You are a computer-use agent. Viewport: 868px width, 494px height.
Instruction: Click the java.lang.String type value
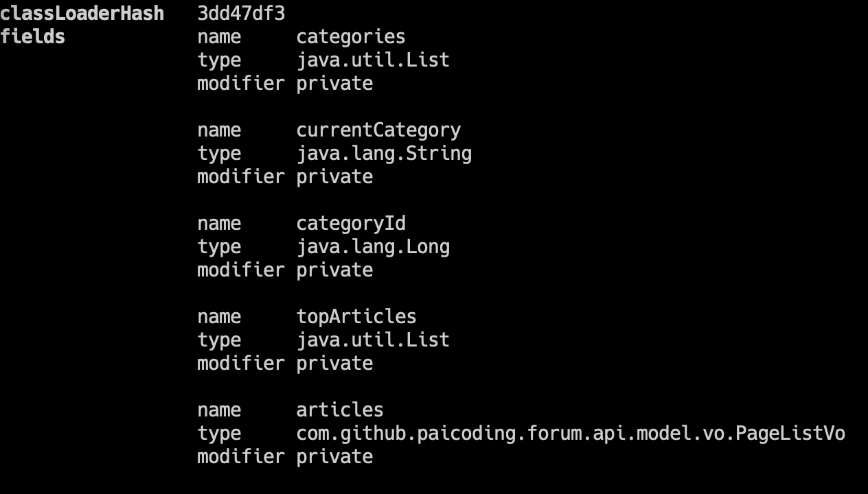(x=383, y=154)
